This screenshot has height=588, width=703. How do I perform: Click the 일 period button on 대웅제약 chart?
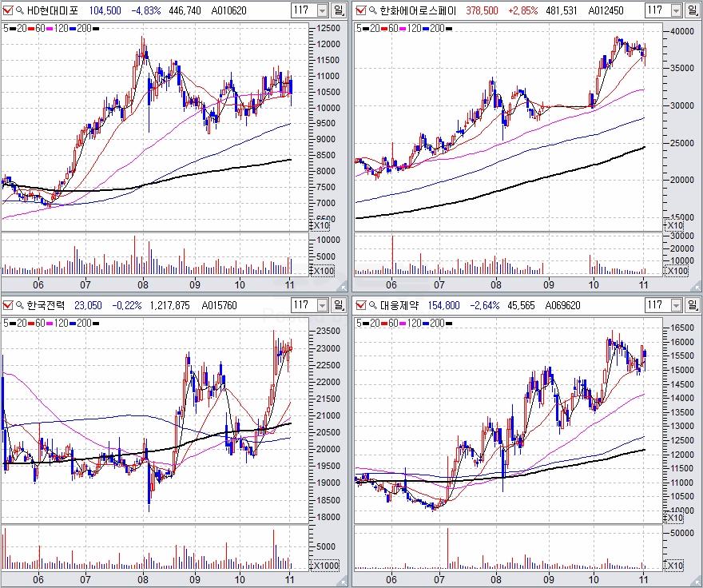(x=692, y=304)
